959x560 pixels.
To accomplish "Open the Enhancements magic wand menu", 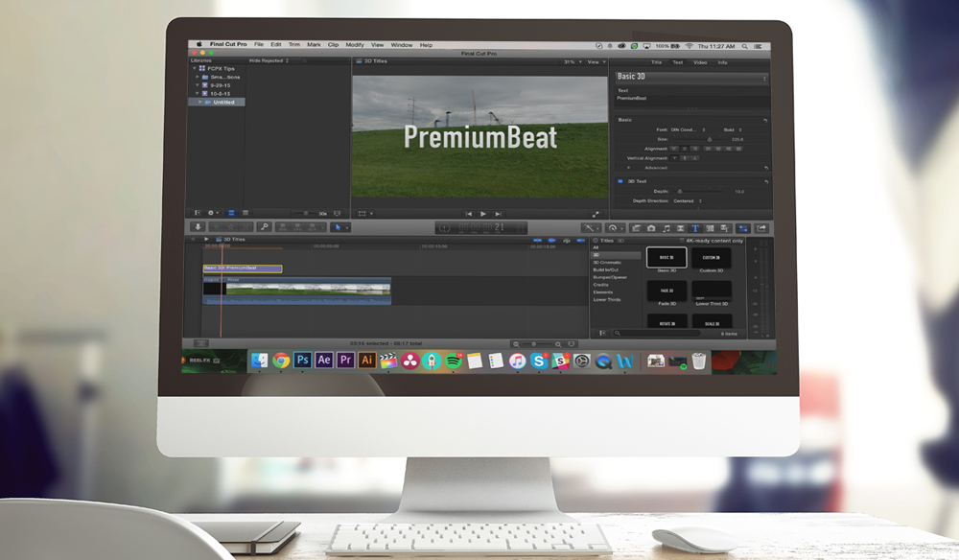I will pyautogui.click(x=590, y=228).
